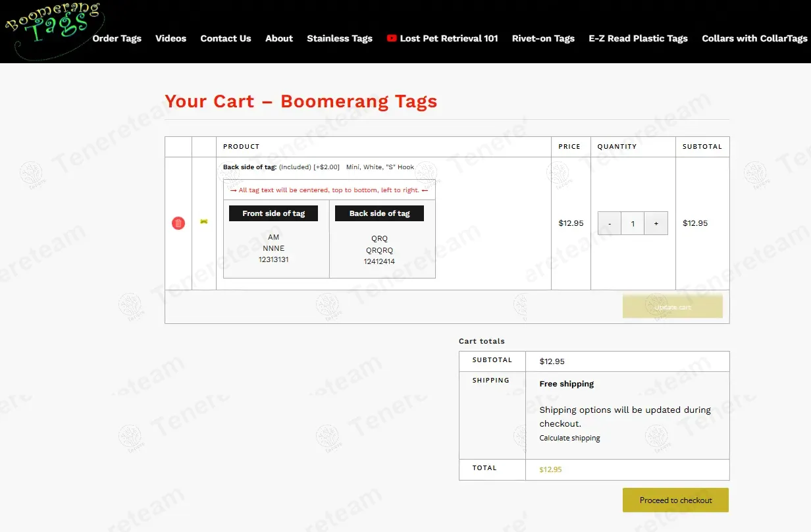Open the Stainless Tags menu item
Viewport: 811px width, 532px height.
point(340,38)
